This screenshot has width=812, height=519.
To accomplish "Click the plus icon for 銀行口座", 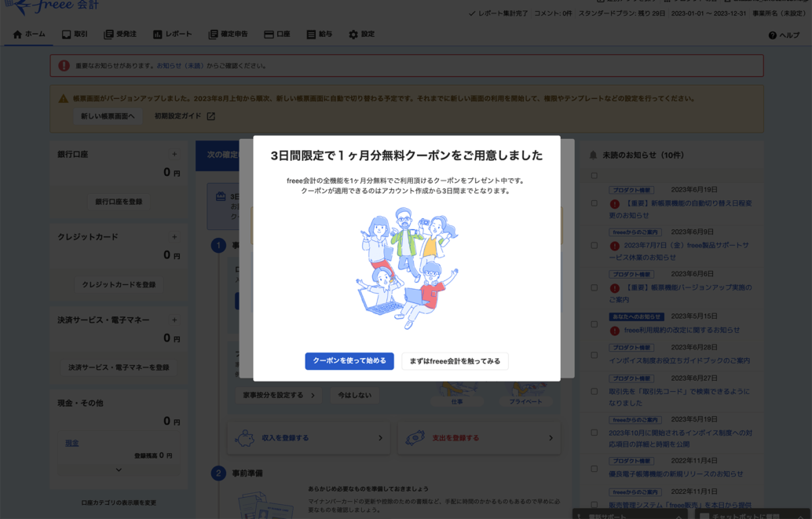I will point(174,154).
